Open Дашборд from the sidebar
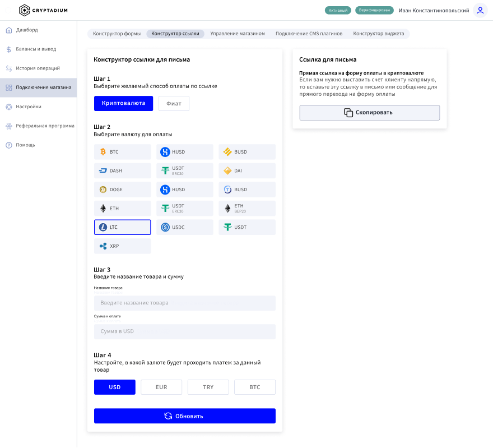Image resolution: width=493 pixels, height=448 pixels. (x=27, y=30)
